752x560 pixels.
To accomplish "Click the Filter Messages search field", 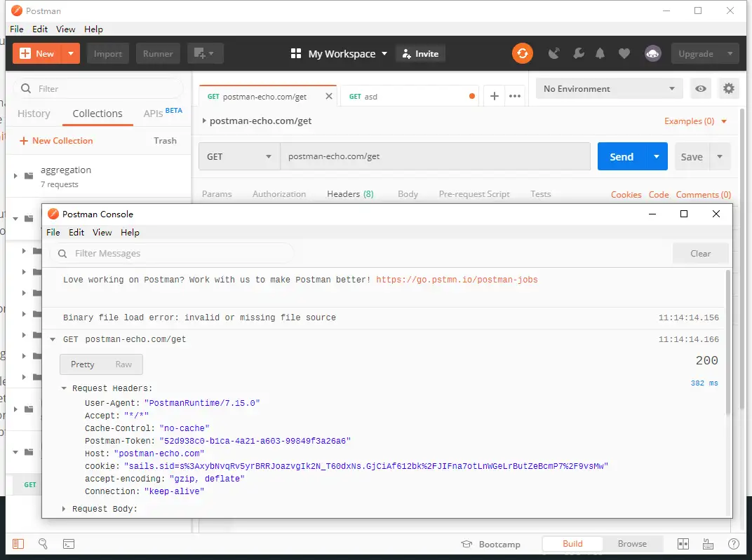I will [175, 254].
